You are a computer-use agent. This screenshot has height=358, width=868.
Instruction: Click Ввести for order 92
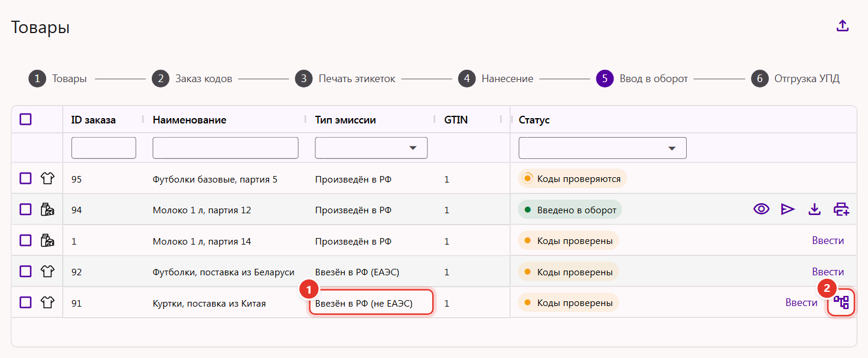click(x=828, y=272)
